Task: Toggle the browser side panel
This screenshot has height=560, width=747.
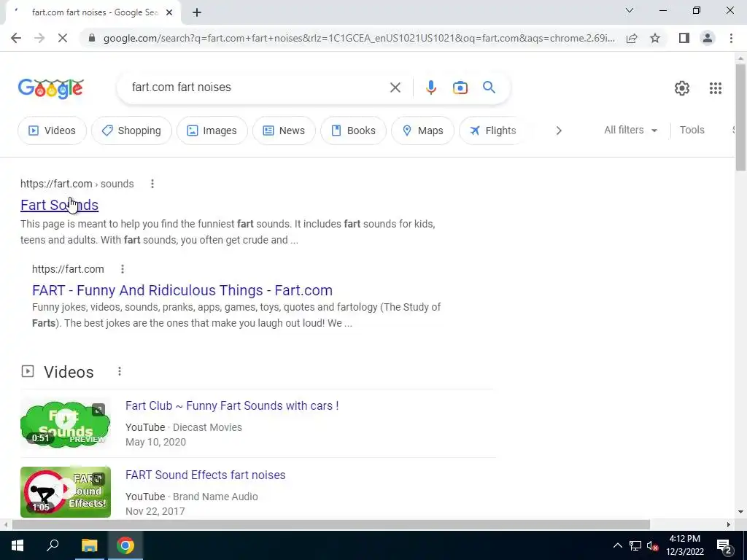Action: click(684, 38)
